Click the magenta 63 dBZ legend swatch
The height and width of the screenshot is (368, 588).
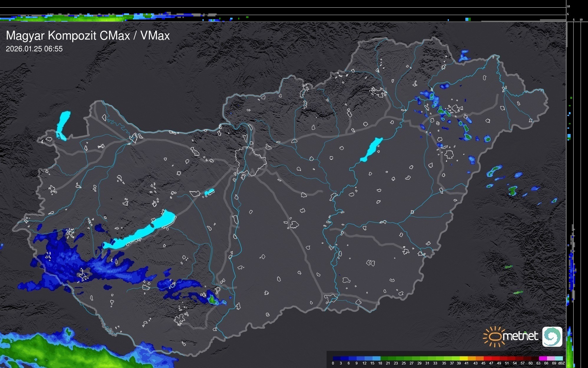click(543, 358)
